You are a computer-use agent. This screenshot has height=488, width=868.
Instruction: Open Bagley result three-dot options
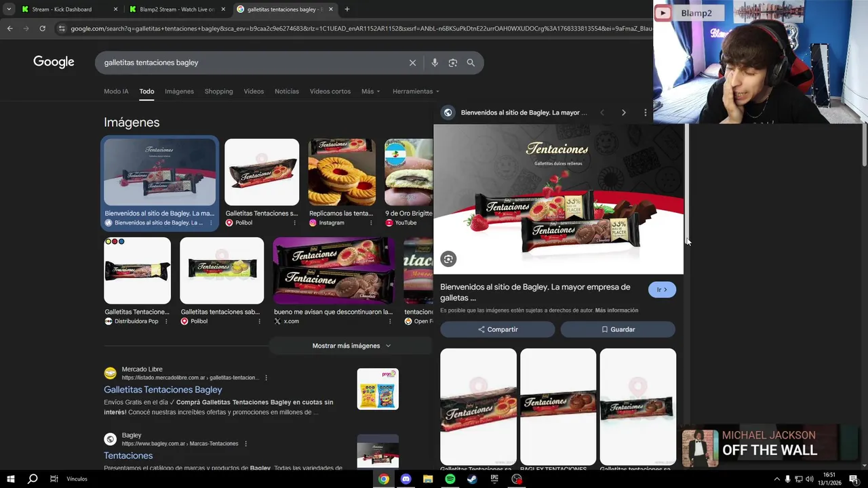coord(245,443)
